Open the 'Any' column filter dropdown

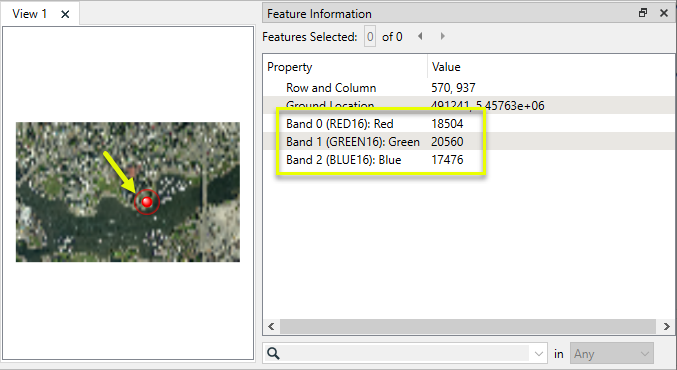[x=612, y=354]
